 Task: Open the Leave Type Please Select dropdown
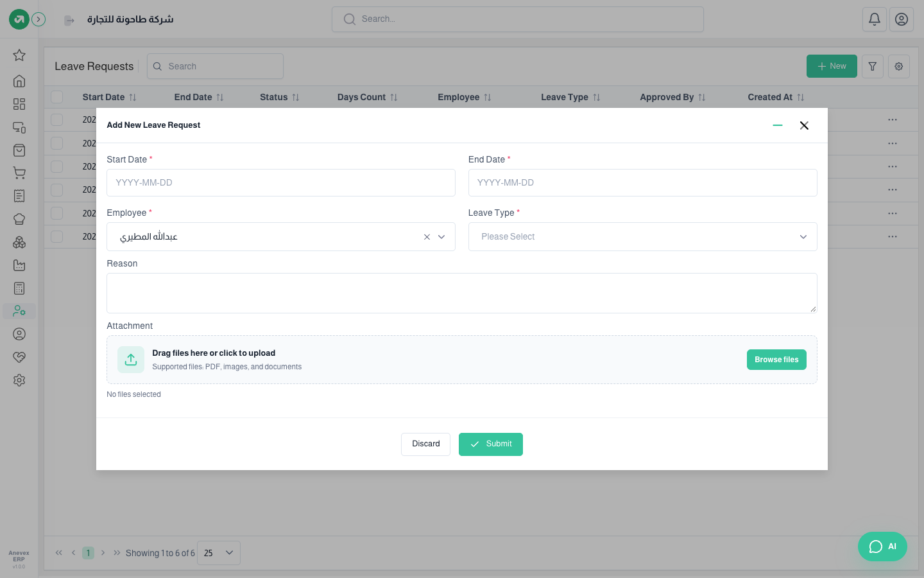(642, 237)
